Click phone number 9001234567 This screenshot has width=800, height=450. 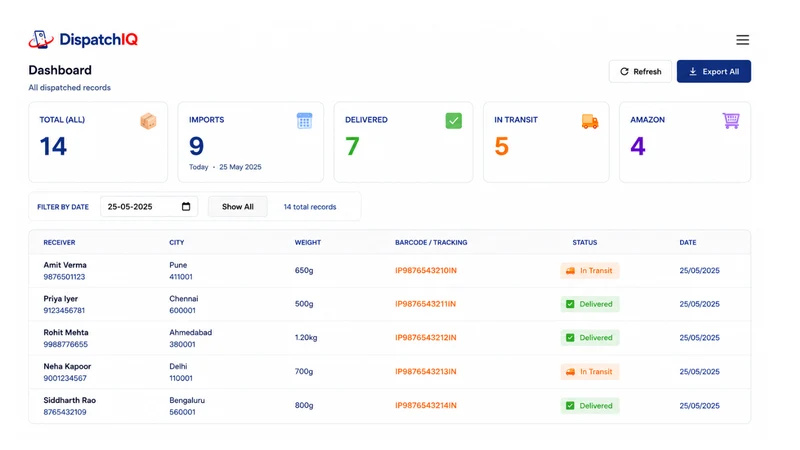[x=65, y=378]
